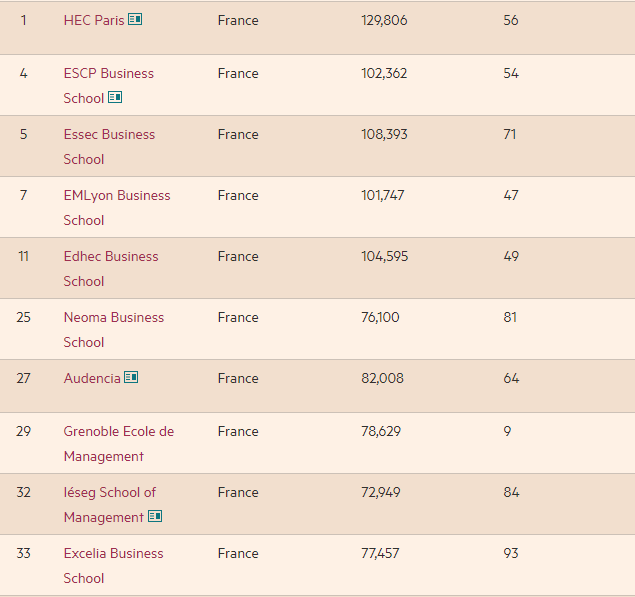Screen dimensions: 635x597
Task: Select salary value 102,362
Action: point(384,73)
